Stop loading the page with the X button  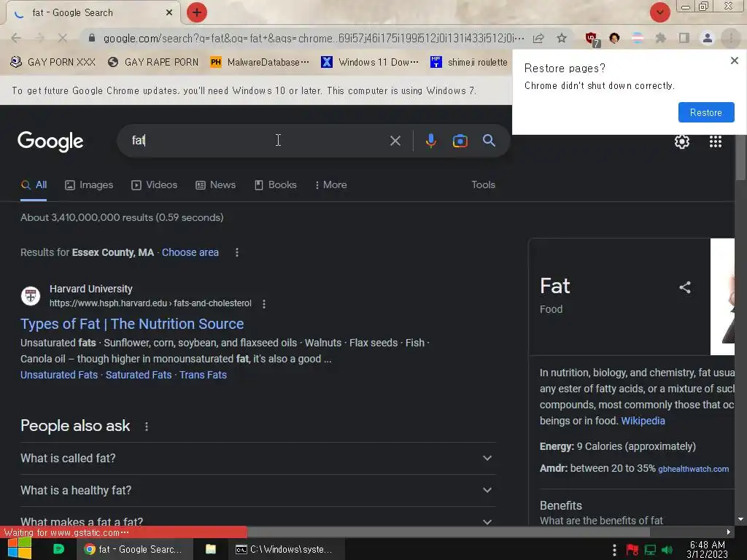coord(63,38)
